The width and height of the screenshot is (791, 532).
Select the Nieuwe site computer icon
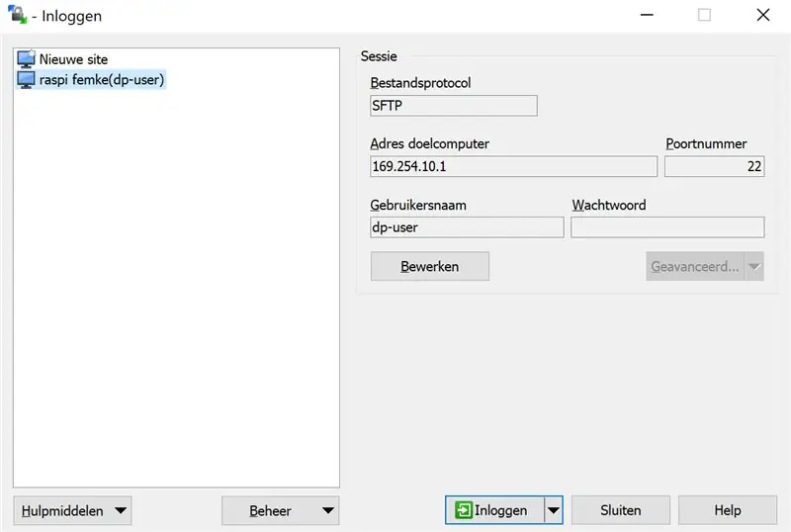tap(27, 59)
